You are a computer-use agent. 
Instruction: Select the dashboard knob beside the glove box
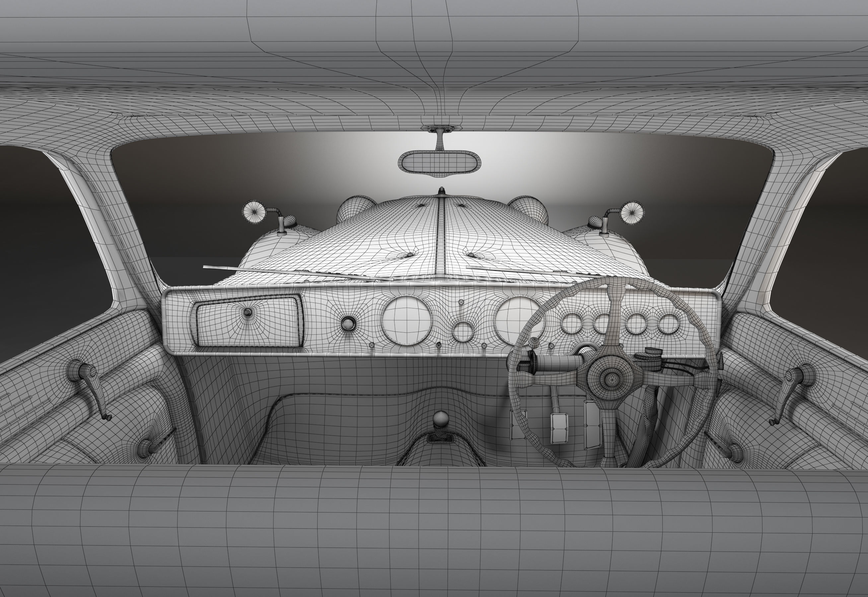click(x=348, y=324)
